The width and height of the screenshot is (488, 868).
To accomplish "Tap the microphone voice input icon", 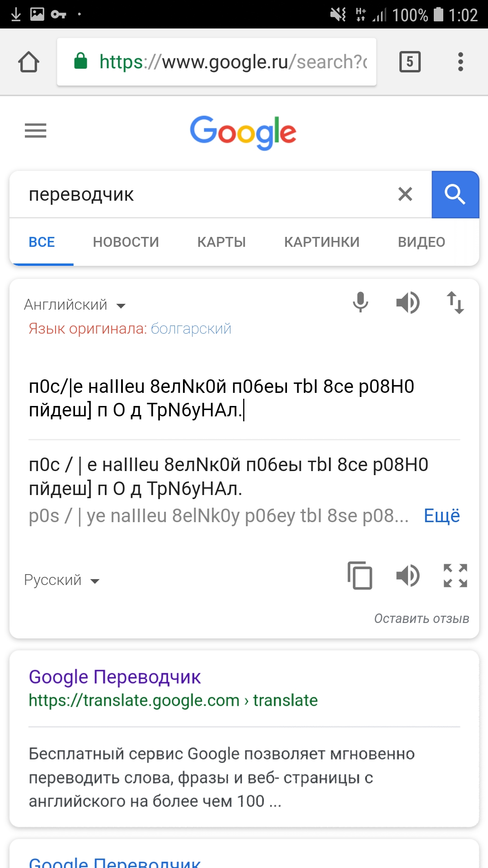I will pos(361,302).
